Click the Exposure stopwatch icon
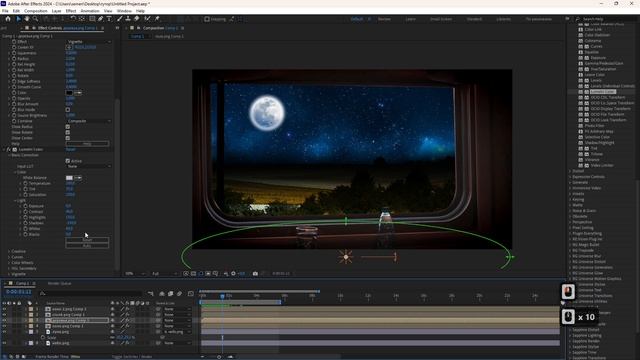The height and width of the screenshot is (360, 640). pyautogui.click(x=25, y=206)
